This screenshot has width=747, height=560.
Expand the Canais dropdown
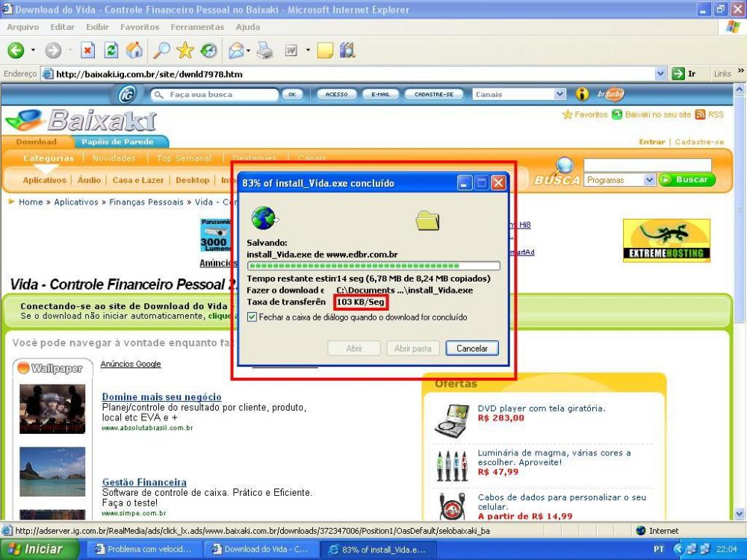(x=560, y=94)
